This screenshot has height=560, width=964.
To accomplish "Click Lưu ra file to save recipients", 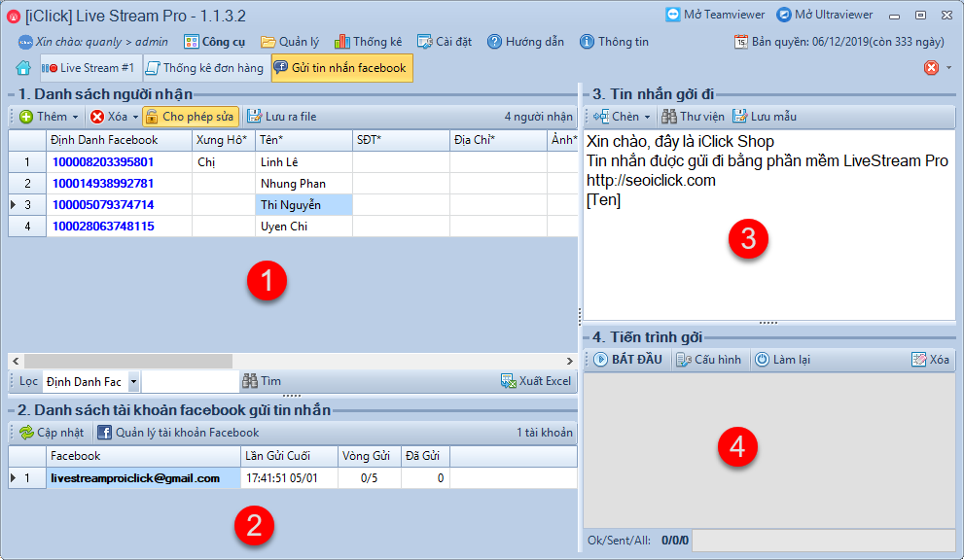I will 281,116.
